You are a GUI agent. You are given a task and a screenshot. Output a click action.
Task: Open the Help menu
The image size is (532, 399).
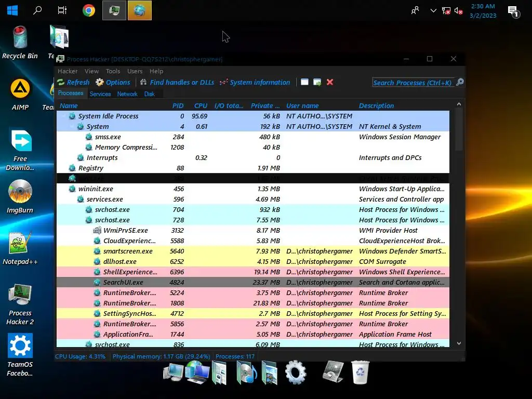(156, 71)
